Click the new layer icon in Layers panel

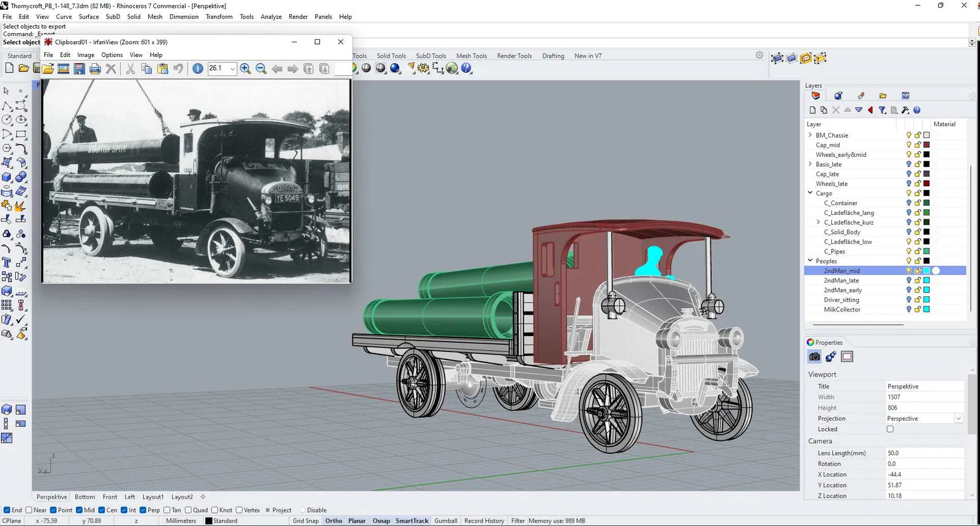pos(813,110)
